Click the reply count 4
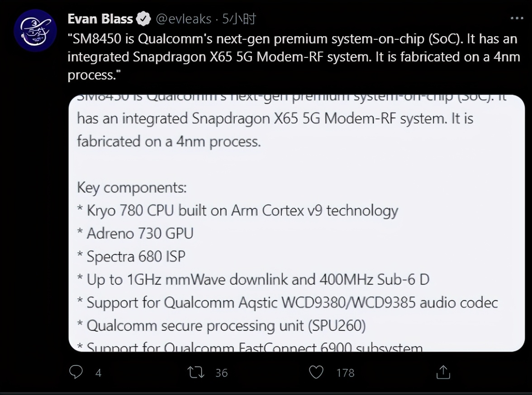This screenshot has height=395, width=532. 98,373
